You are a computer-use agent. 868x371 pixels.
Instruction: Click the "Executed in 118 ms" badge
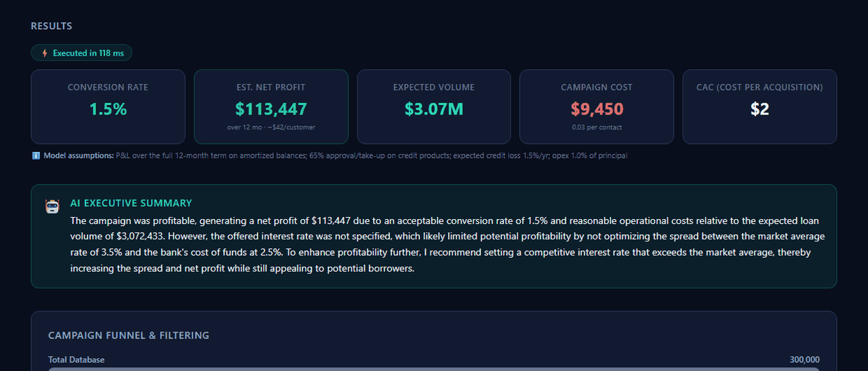(x=81, y=53)
